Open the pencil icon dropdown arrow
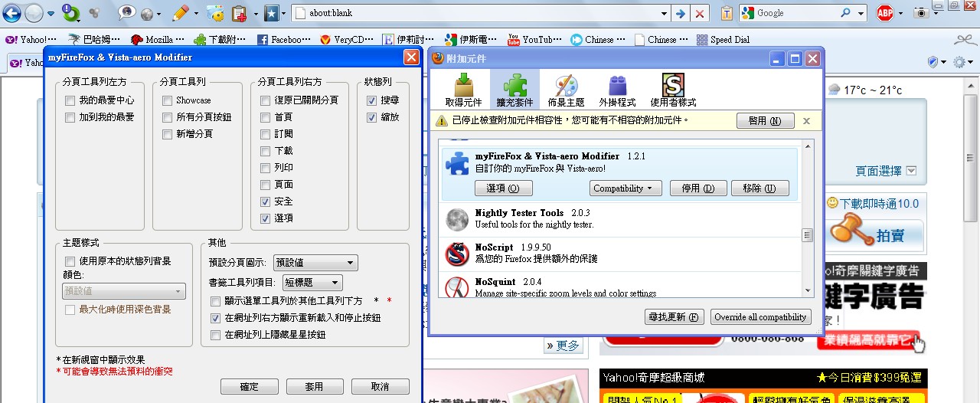Viewport: 980px width, 403px height. (196, 13)
